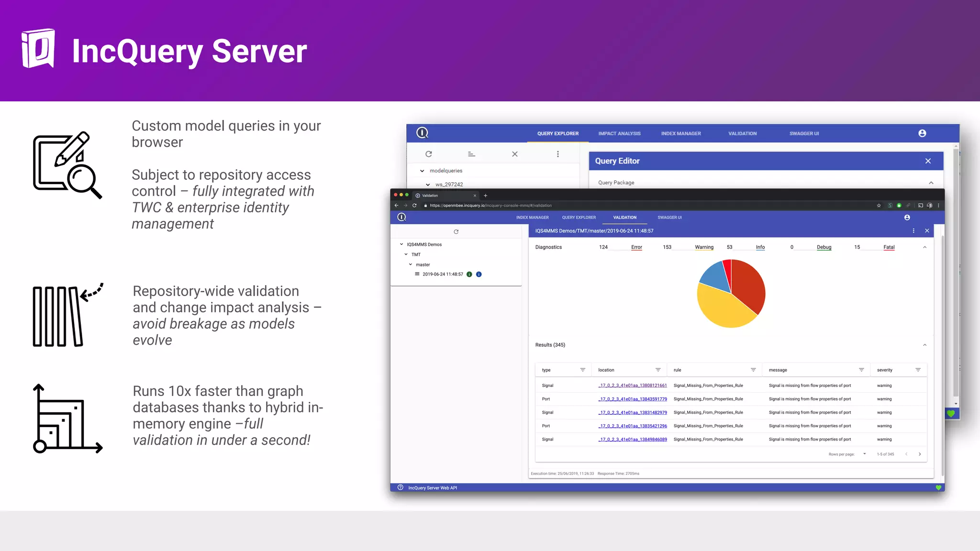This screenshot has width=980, height=551.
Task: Close the Query Editor panel
Action: (x=928, y=161)
